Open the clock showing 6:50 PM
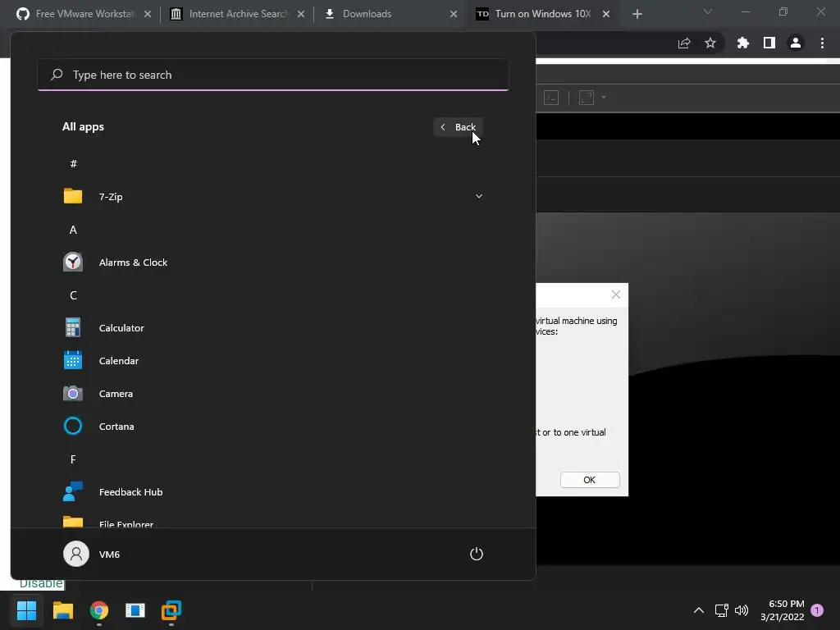The image size is (840, 630). tap(782, 610)
